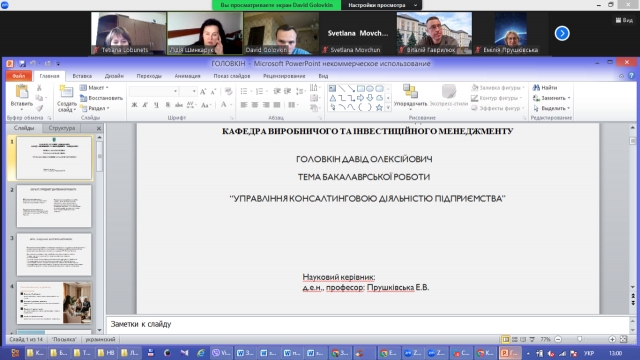Toggle bold Ж formatting
This screenshot has height=360, width=640.
pos(134,105)
